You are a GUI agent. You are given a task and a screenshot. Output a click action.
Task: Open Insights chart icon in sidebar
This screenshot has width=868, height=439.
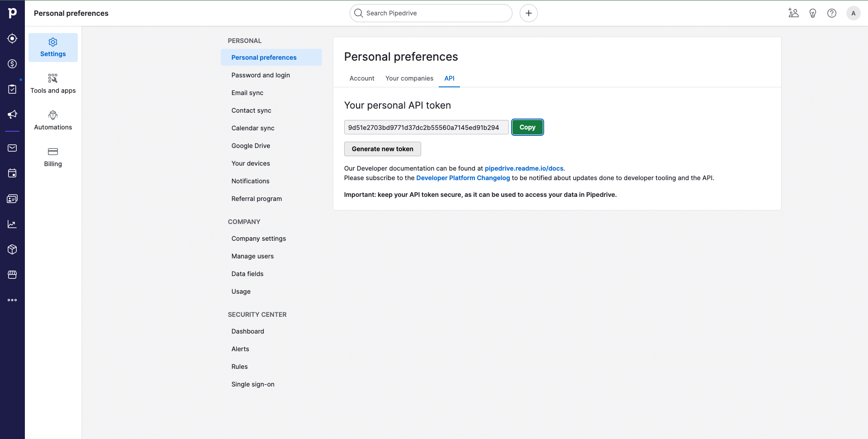tap(12, 224)
